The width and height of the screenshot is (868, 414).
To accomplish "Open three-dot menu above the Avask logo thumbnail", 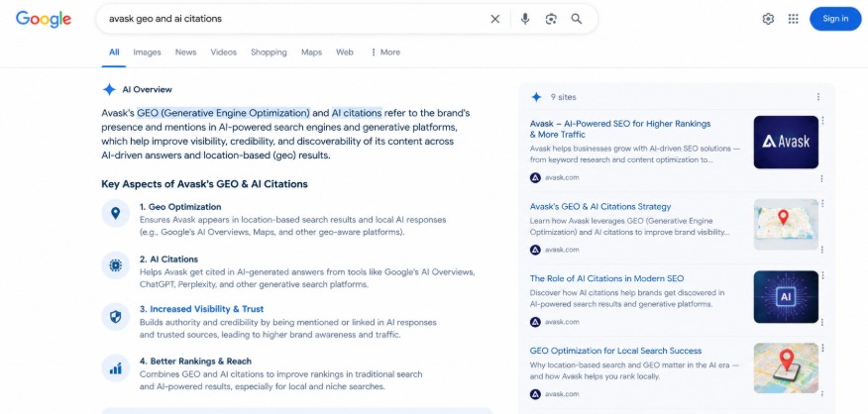I will pos(822,120).
